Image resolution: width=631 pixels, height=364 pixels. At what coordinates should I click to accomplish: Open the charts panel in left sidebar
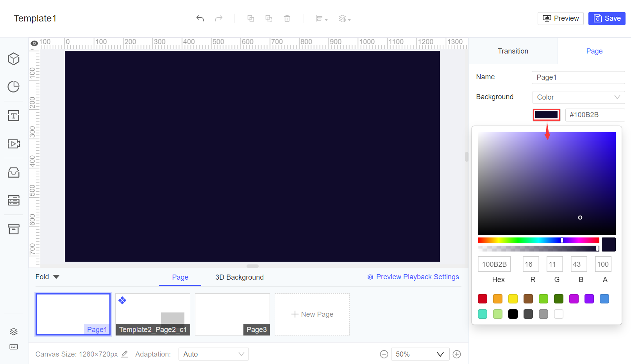(x=14, y=87)
